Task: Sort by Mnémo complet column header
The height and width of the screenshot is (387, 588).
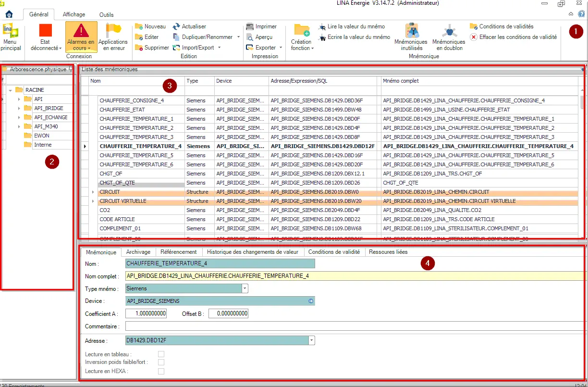Action: (480, 81)
